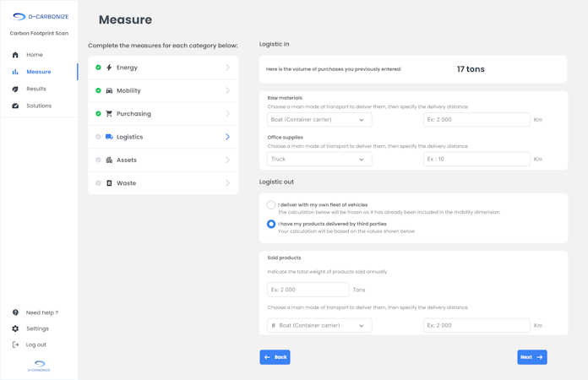588x380 pixels.
Task: Click the Next button
Action: pos(531,357)
